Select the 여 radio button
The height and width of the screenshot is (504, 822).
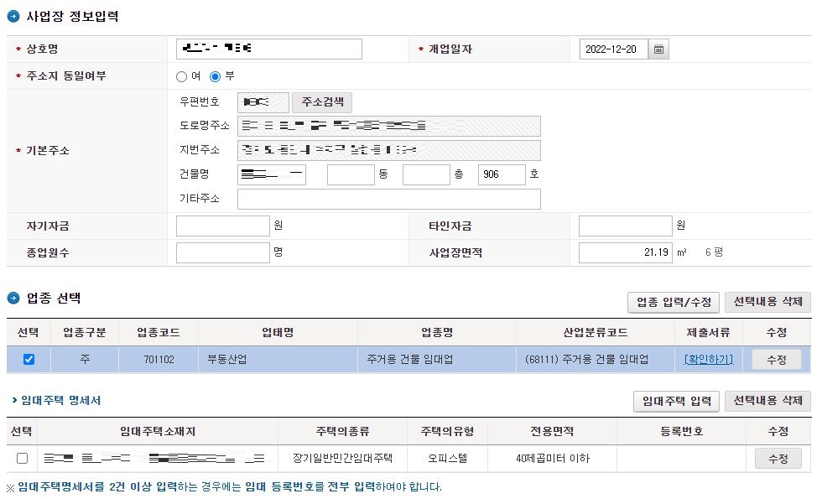181,76
